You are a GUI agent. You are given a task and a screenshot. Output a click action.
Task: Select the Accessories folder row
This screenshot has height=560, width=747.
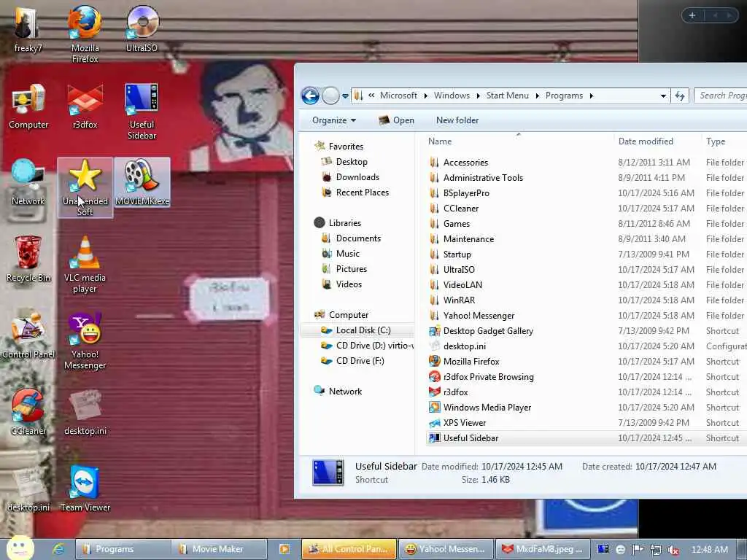click(x=586, y=163)
